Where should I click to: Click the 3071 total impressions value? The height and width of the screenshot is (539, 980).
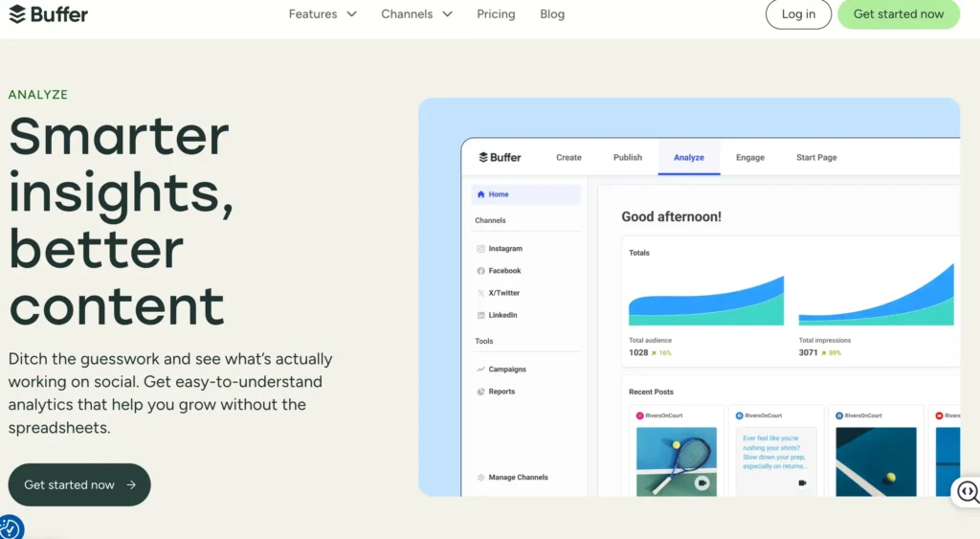click(808, 352)
